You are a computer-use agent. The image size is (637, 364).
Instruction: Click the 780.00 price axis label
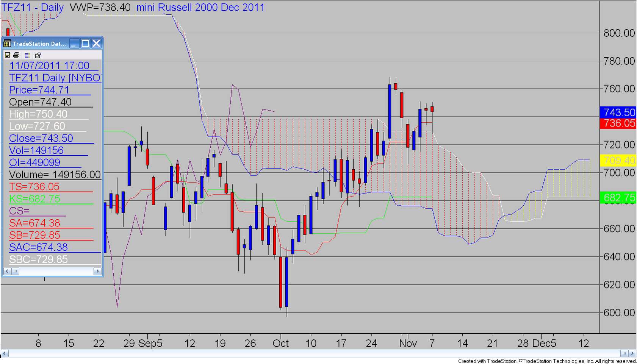[619, 61]
